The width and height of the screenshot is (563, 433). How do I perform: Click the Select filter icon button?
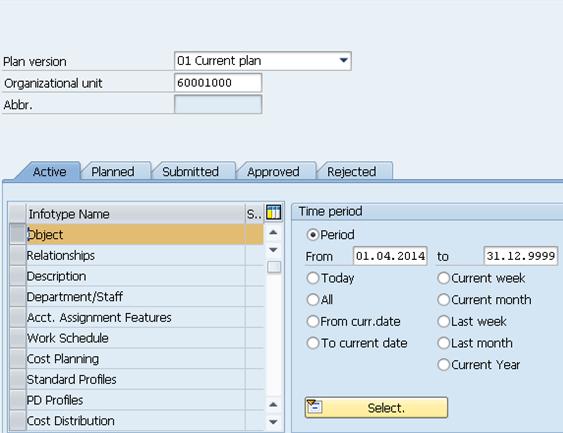[376, 408]
